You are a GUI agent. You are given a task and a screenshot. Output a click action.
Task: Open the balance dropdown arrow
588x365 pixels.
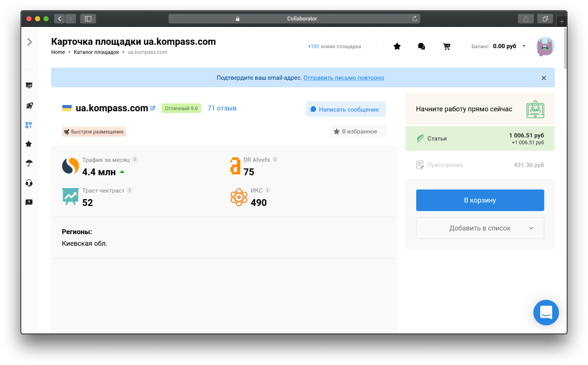pos(524,46)
